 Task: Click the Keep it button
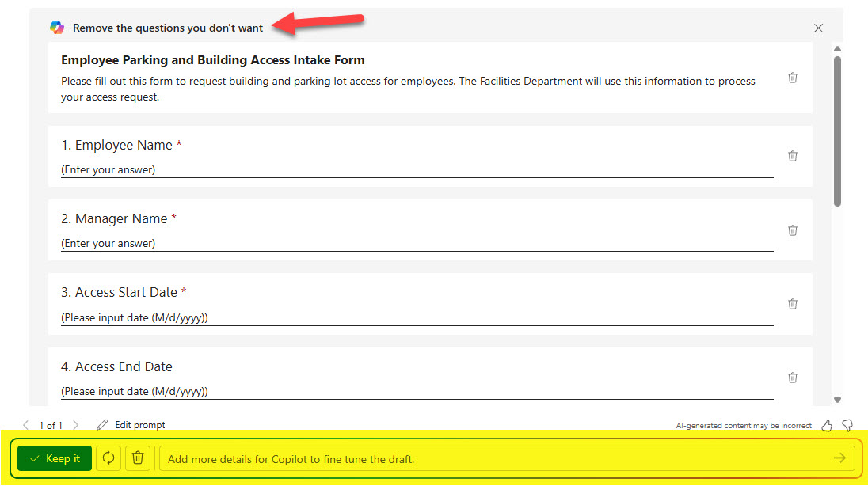click(55, 458)
